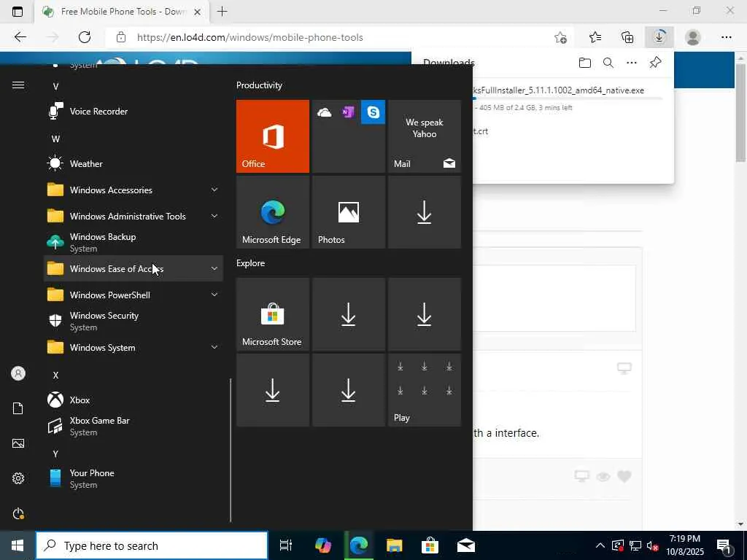
Task: Open Your Phone app
Action: pyautogui.click(x=133, y=478)
